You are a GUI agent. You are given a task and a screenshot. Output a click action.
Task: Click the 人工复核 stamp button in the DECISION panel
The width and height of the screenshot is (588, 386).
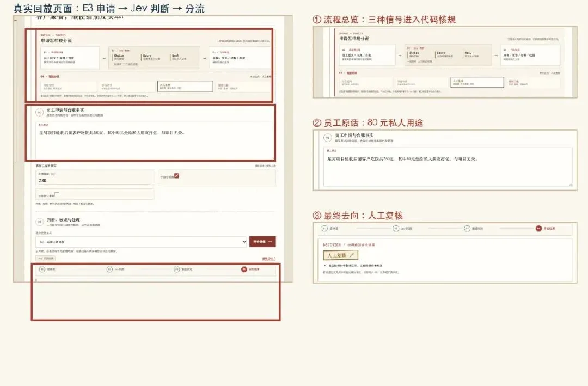click(x=340, y=255)
